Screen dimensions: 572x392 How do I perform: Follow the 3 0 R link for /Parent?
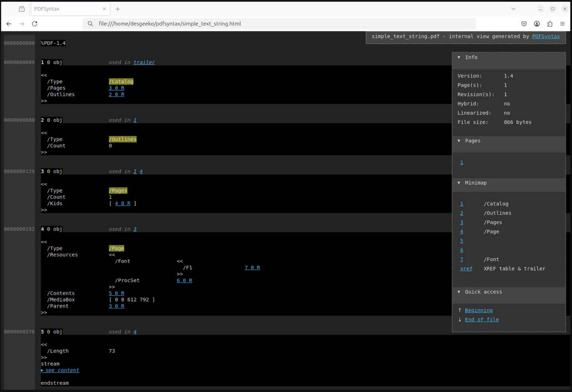tap(116, 306)
